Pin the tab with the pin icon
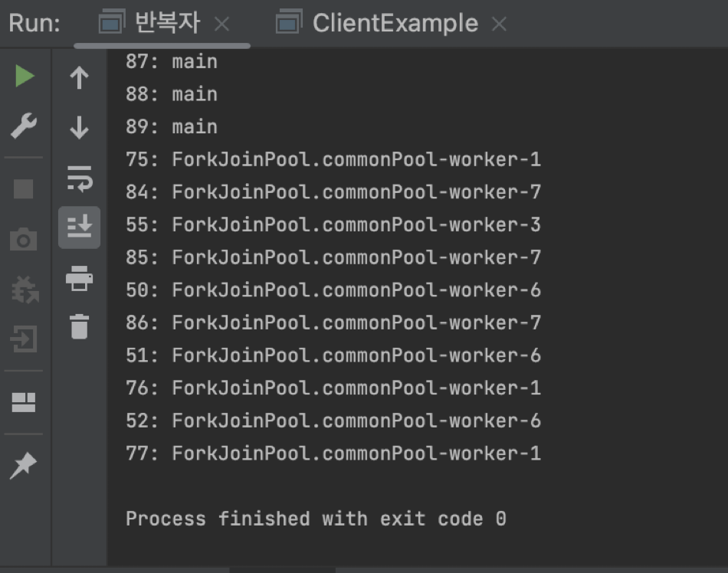This screenshot has height=573, width=728. tap(23, 465)
